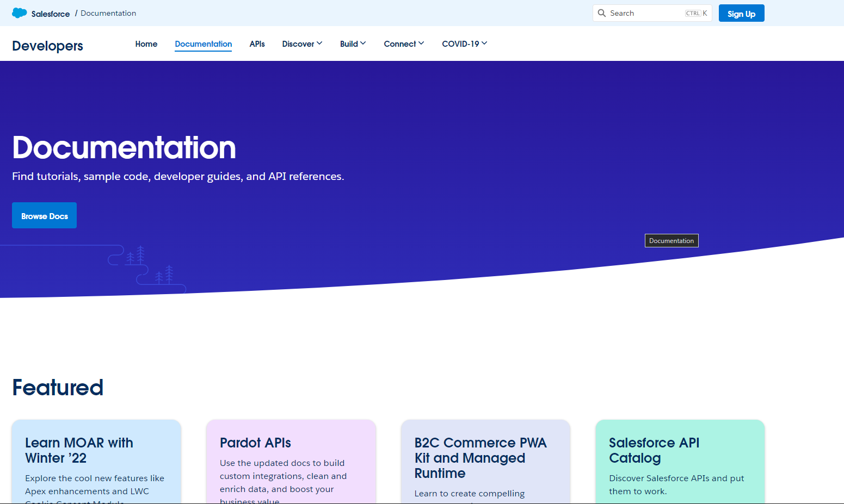This screenshot has width=844, height=504.
Task: Click the large 'Documentation' hero heading
Action: click(x=124, y=147)
